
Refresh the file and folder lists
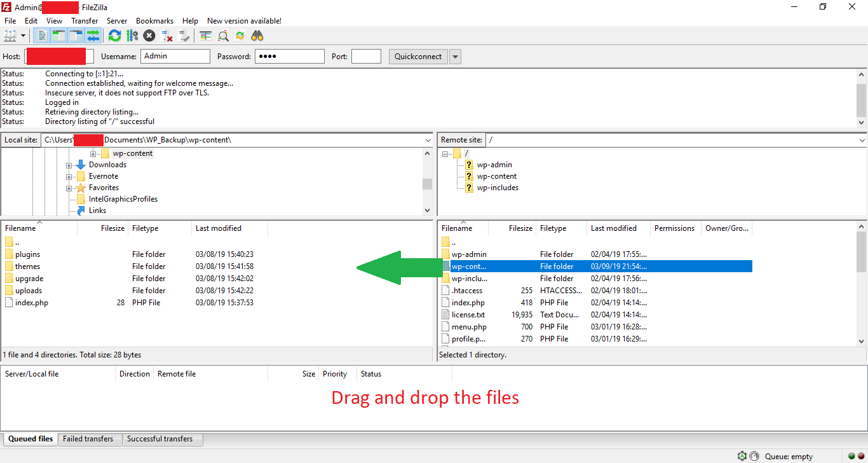click(x=115, y=36)
